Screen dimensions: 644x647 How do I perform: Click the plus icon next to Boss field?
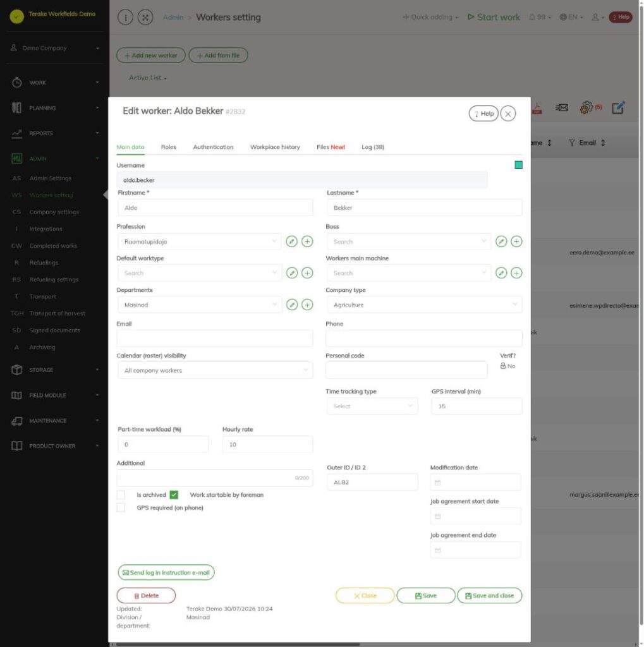516,241
